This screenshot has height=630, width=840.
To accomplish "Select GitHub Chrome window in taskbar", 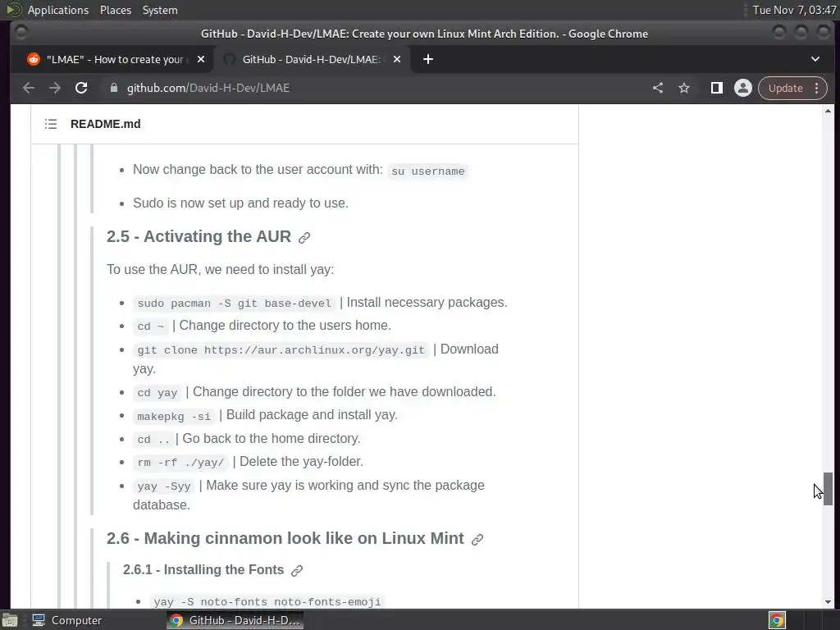I will [x=235, y=620].
